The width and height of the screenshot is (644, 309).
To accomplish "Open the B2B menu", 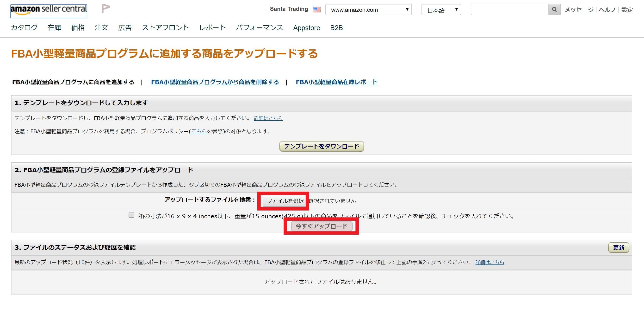I will [x=336, y=27].
